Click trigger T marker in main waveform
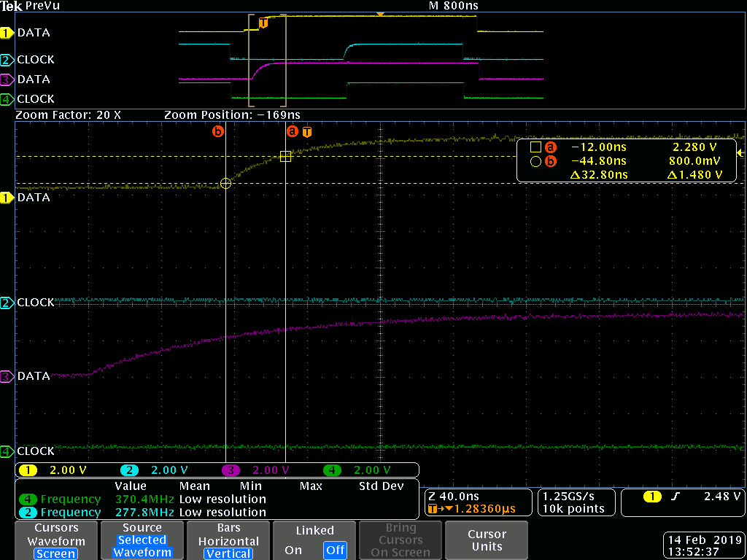747x560 pixels. click(307, 132)
